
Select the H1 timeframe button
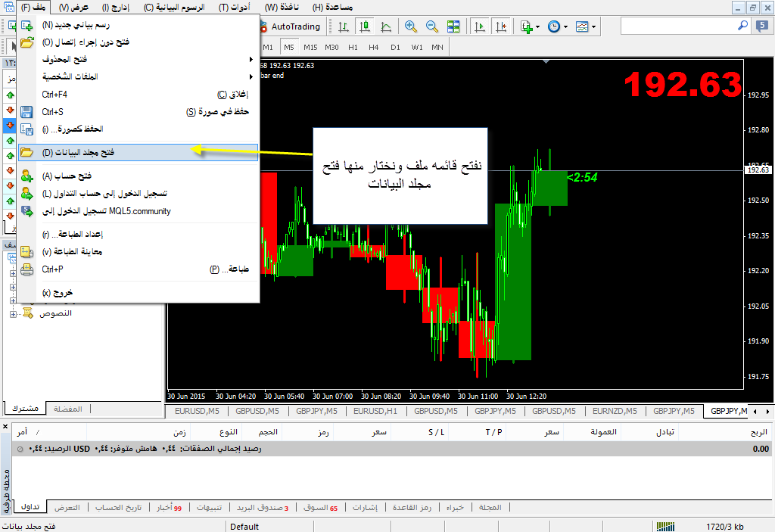pyautogui.click(x=353, y=47)
